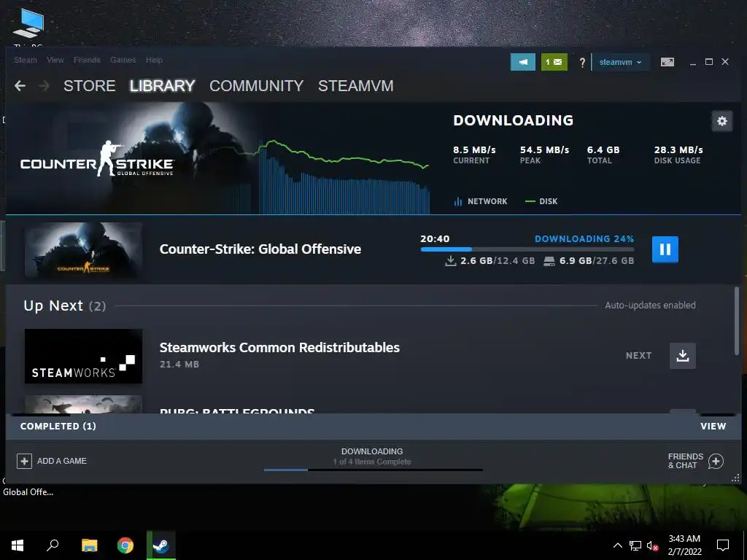Image resolution: width=747 pixels, height=560 pixels.
Task: Open the Friends menu
Action: pos(87,60)
